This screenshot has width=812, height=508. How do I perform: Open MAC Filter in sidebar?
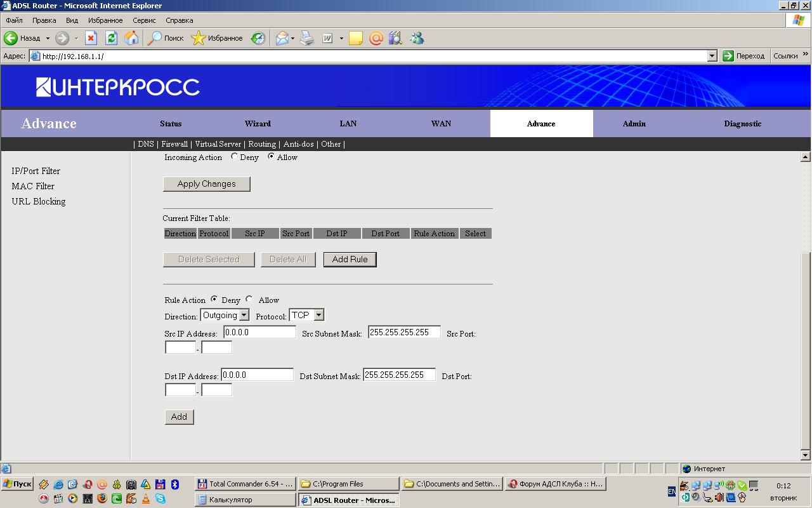pyautogui.click(x=33, y=186)
